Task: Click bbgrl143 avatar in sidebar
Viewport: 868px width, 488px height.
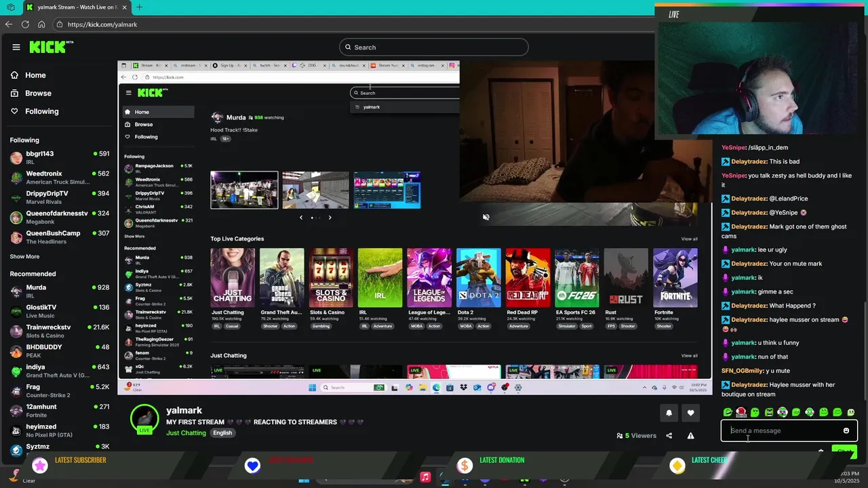Action: tap(16, 158)
